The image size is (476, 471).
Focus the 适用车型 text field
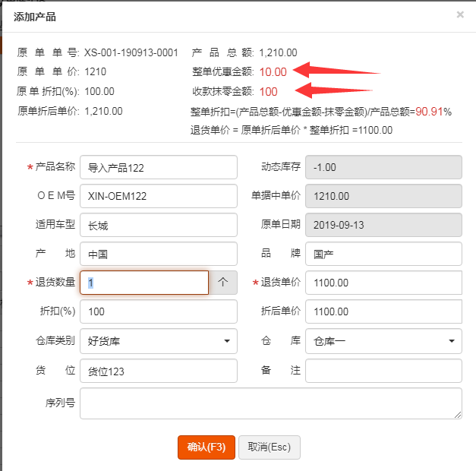pyautogui.click(x=158, y=225)
